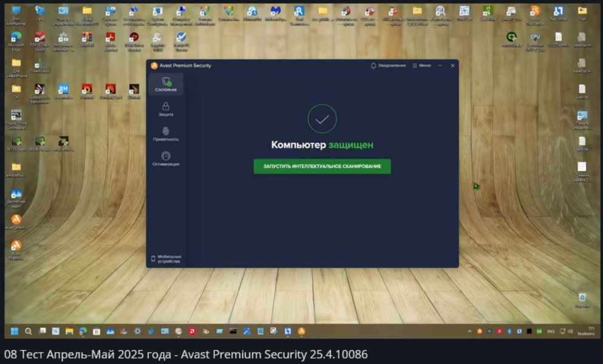The height and width of the screenshot is (364, 603).
Task: Select the Панель управления desktop icon at top
Action: point(63,16)
